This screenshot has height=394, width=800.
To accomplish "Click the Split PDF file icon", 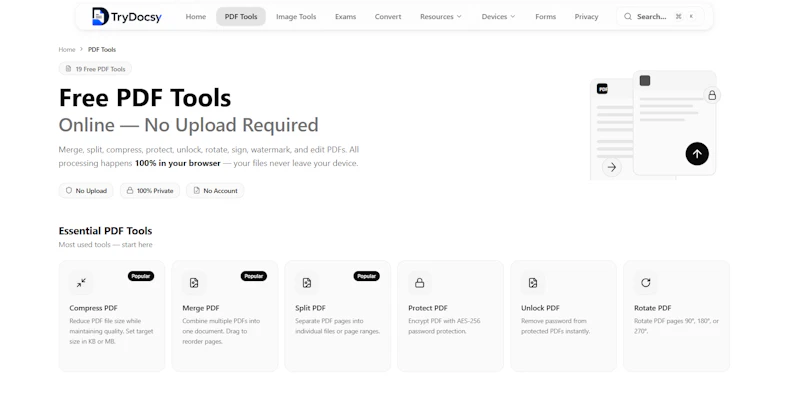I will coord(307,283).
